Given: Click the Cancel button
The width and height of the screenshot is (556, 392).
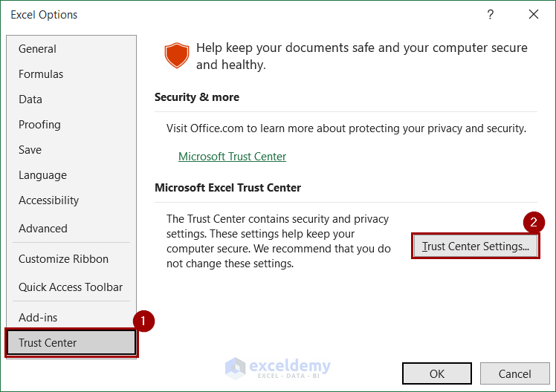Looking at the screenshot, I should click(515, 373).
